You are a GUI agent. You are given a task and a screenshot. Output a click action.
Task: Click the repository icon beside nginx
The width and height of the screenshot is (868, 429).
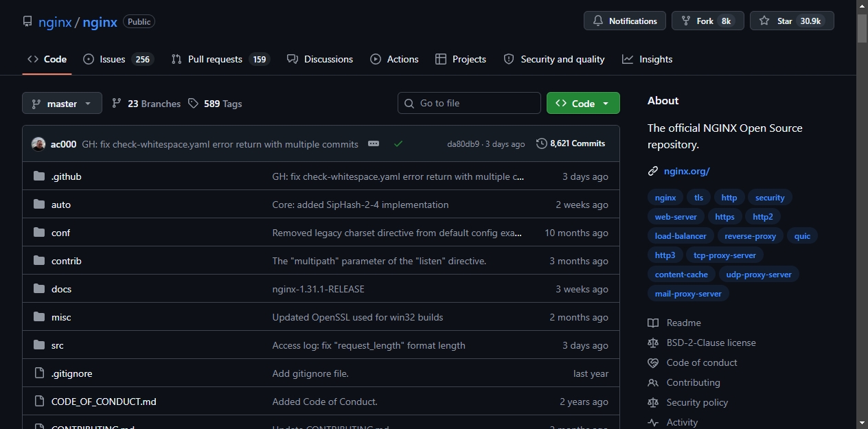[x=27, y=21]
